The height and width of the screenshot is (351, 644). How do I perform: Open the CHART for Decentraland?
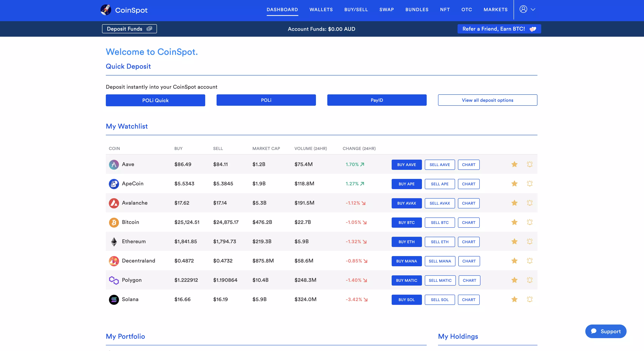[x=469, y=261]
